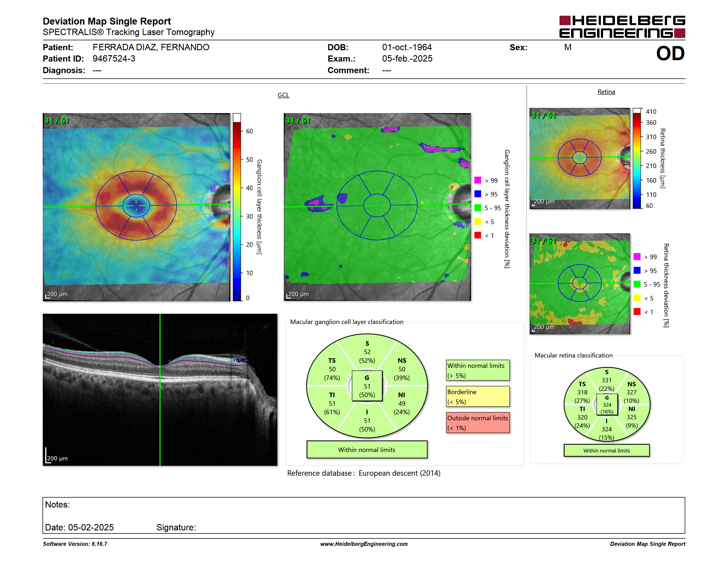Click the green vertical marker on the B-scan
The width and height of the screenshot is (728, 563).
pos(160,390)
